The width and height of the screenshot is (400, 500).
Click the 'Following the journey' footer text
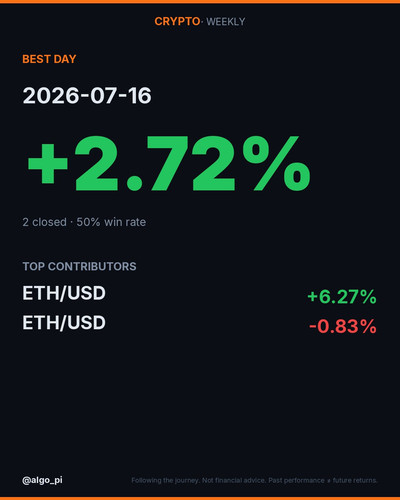166,481
